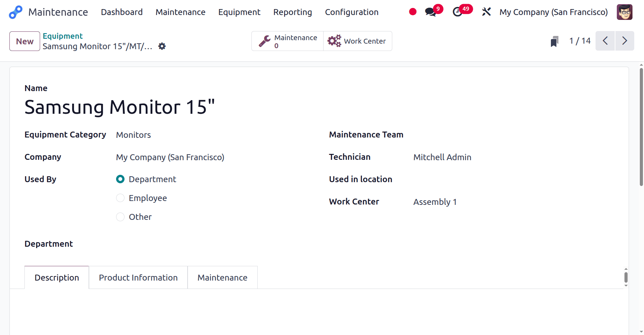Image resolution: width=644 pixels, height=335 pixels.
Task: Open the actions gear next to record name
Action: 162,46
